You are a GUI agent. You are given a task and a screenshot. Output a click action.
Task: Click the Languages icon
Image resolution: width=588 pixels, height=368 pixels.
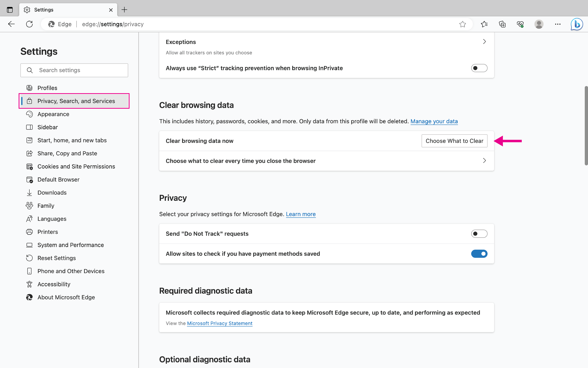pos(29,219)
